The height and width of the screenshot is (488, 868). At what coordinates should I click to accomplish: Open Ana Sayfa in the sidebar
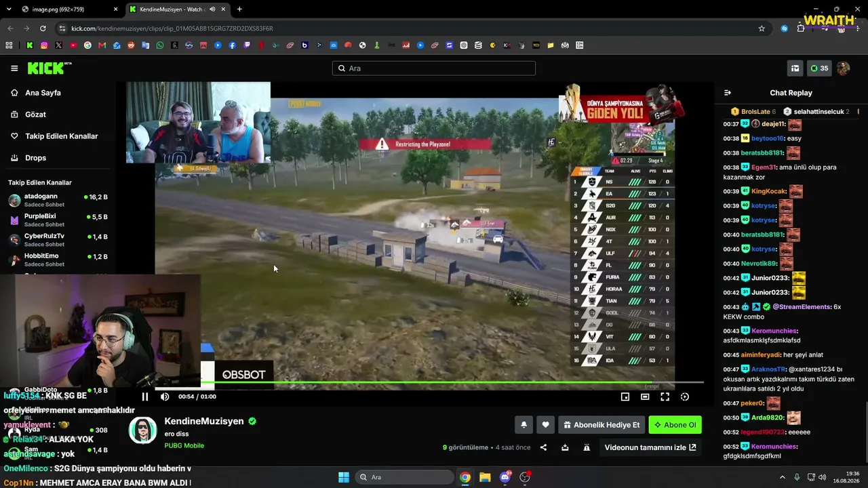click(43, 93)
